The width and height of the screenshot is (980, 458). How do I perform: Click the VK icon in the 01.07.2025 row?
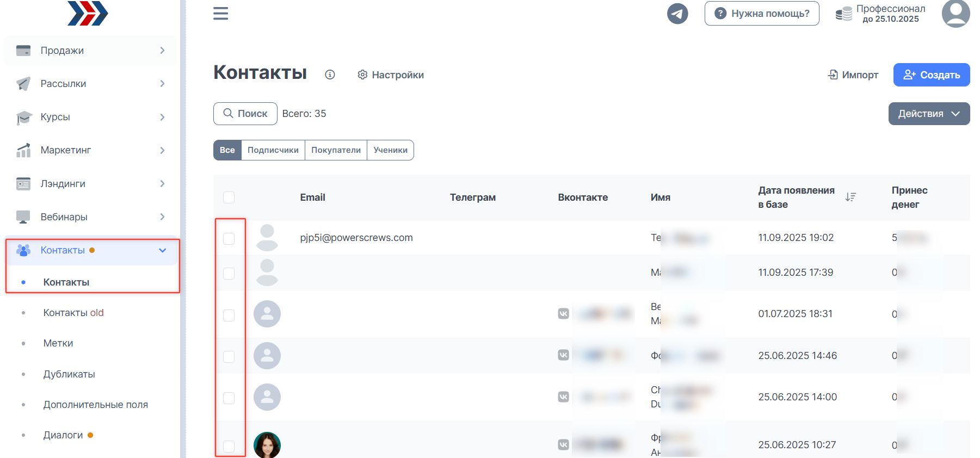tap(564, 314)
